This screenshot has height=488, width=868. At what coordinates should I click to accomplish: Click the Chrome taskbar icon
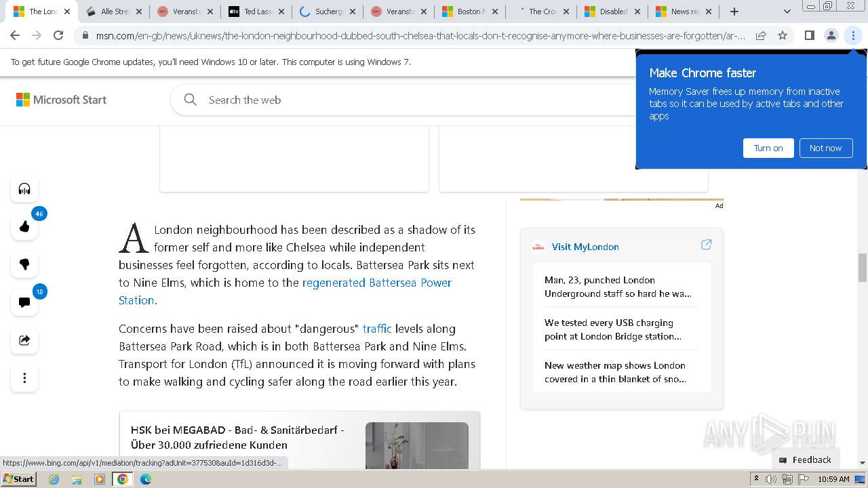tap(123, 479)
